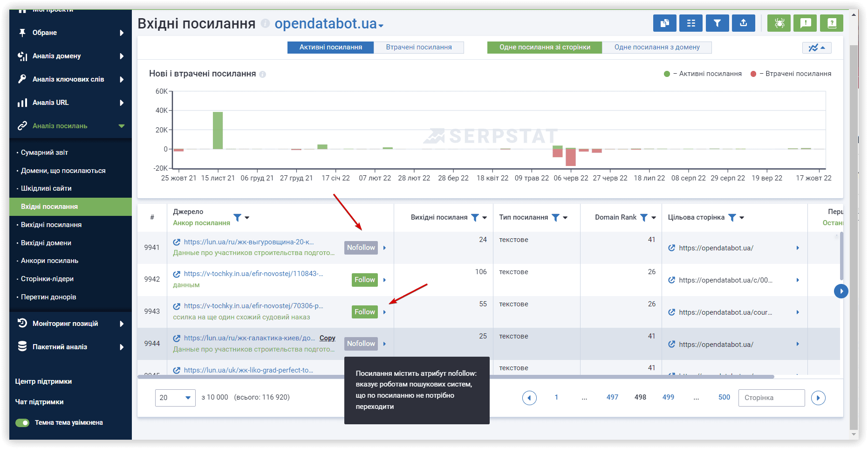Viewport: 868px width, 449px height.
Task: Click the horizontal table scrollbar
Action: click(456, 377)
